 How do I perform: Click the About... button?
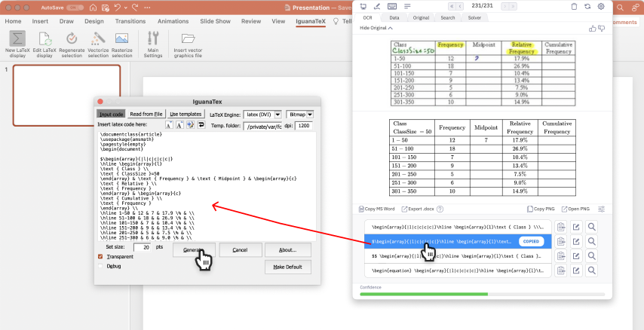pos(287,250)
